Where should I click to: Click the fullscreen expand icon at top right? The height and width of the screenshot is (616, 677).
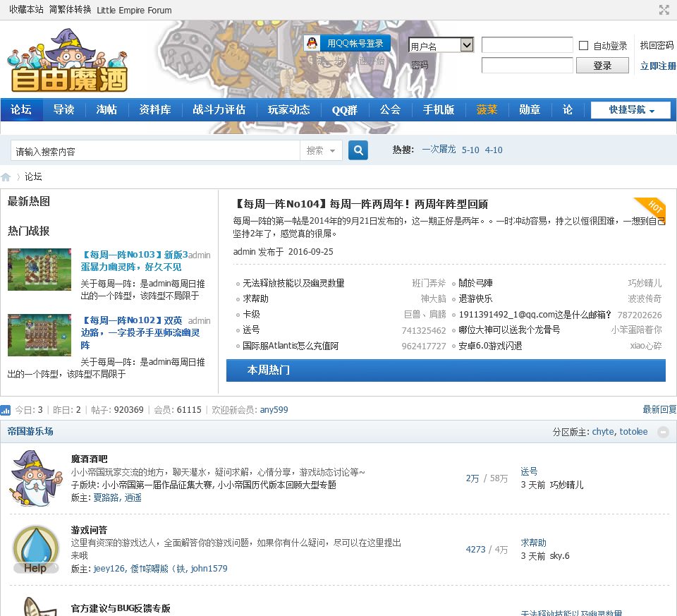tap(664, 10)
